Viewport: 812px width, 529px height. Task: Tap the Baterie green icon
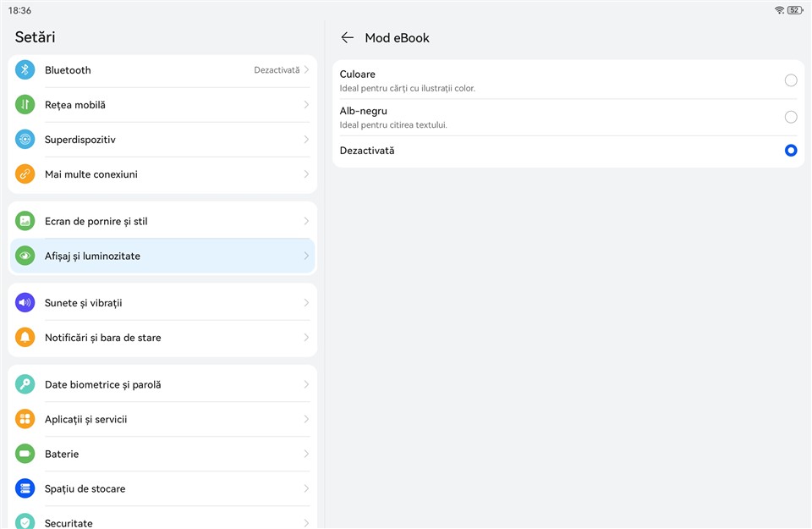click(25, 454)
